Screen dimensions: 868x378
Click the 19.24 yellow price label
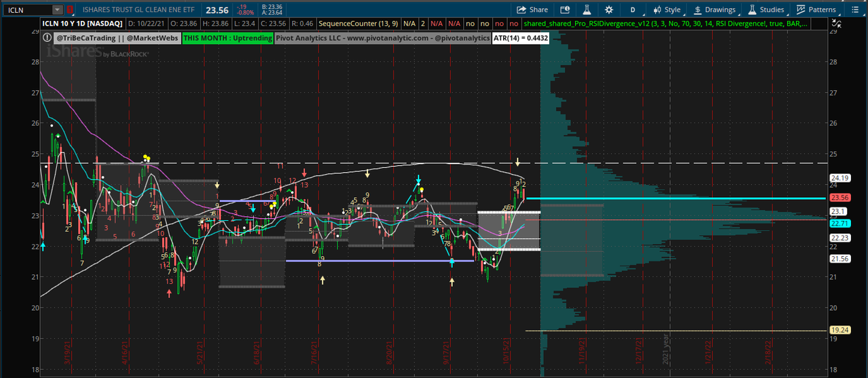coord(840,330)
